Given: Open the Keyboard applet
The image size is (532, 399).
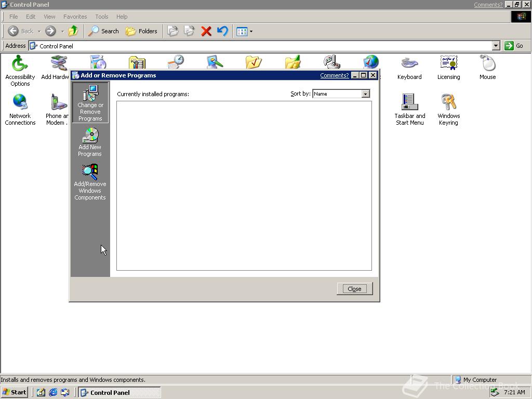Looking at the screenshot, I should 409,68.
